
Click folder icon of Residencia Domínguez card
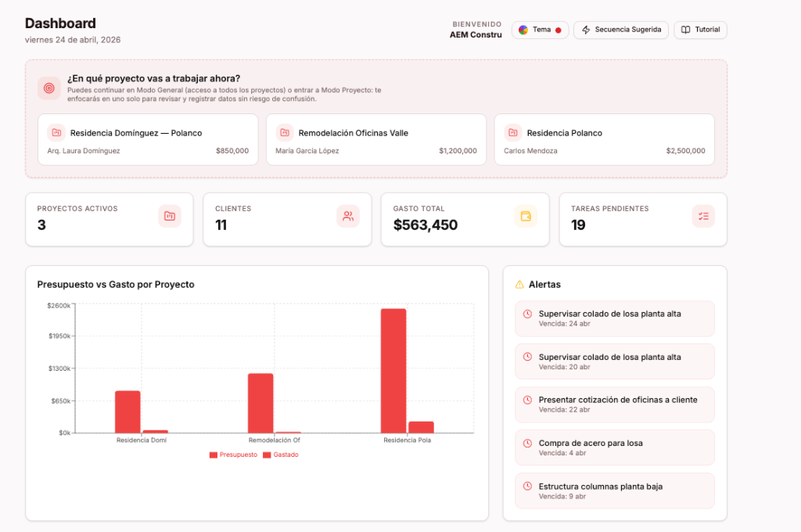coord(56,132)
